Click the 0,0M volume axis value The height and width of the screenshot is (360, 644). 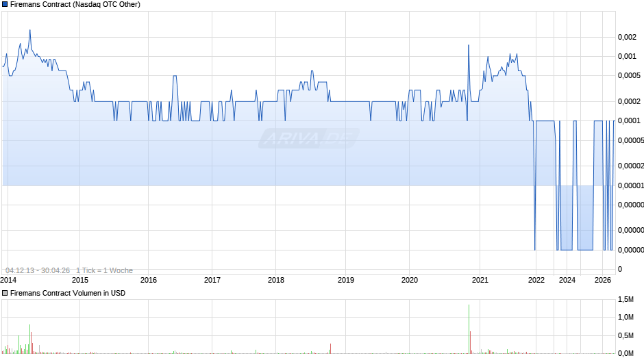(x=626, y=353)
